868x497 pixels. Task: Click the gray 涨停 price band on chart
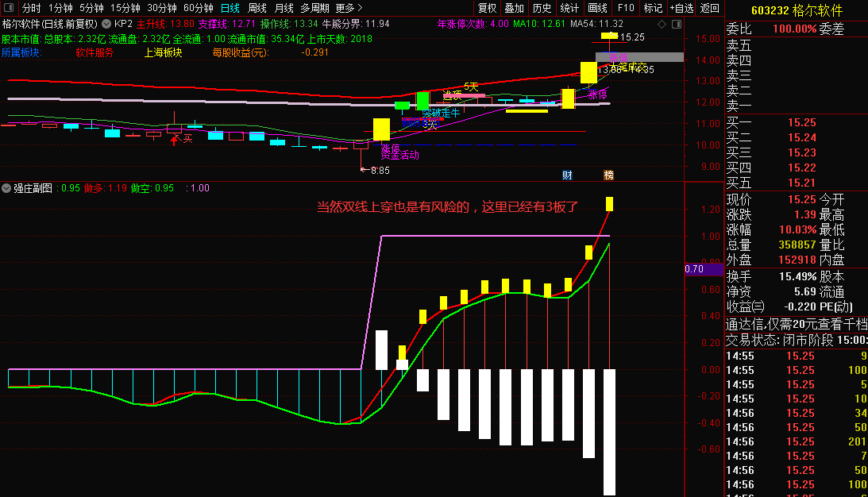pyautogui.click(x=639, y=57)
